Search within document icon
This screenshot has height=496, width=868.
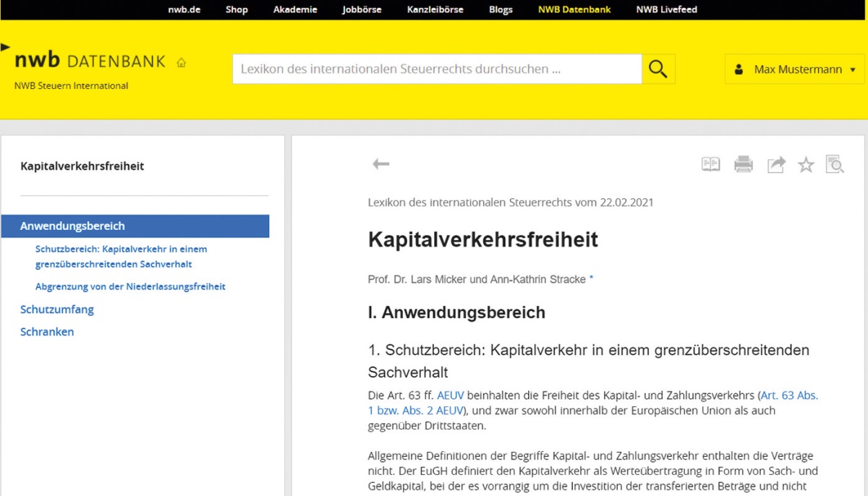pos(835,165)
